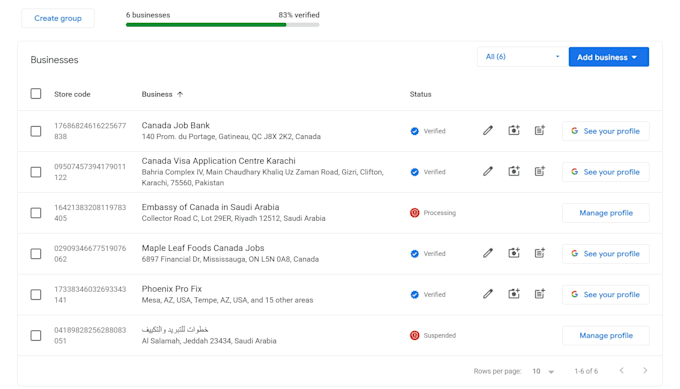Manage profile for Embassy of Canada in Saudi Arabia
Viewport: 680px width, 389px height.
click(606, 213)
